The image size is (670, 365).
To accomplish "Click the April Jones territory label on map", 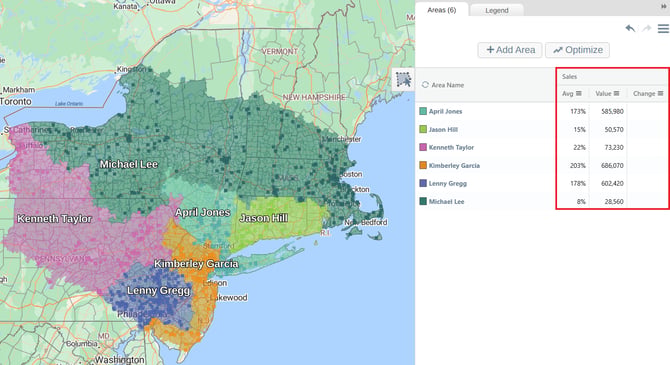I will point(203,212).
